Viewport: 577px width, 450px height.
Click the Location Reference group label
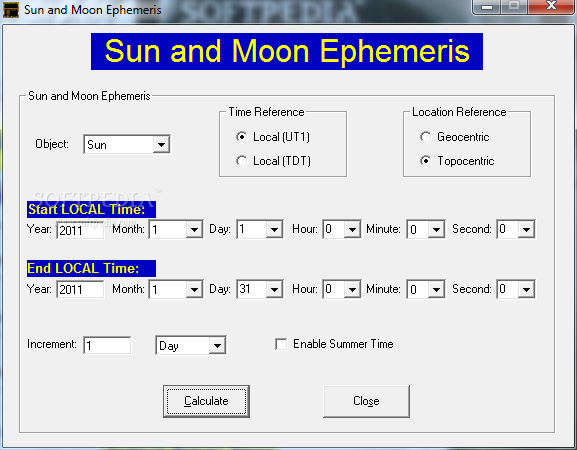click(x=459, y=112)
